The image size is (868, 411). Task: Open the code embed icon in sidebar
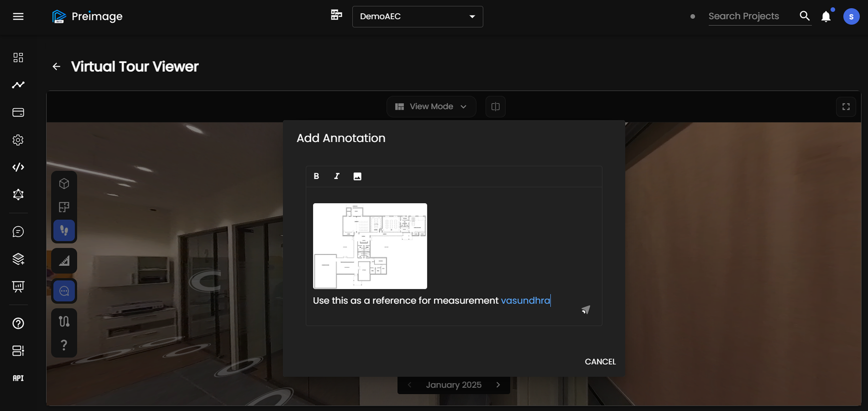point(18,167)
